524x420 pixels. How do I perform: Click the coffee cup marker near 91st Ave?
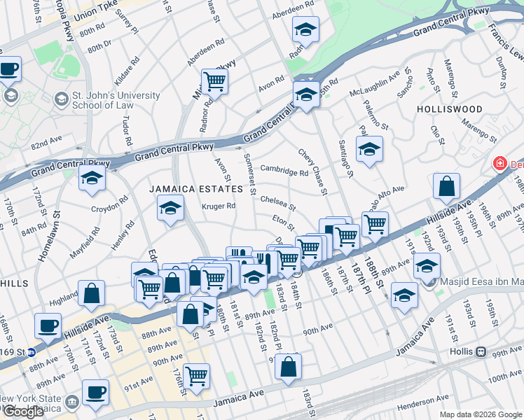click(95, 395)
